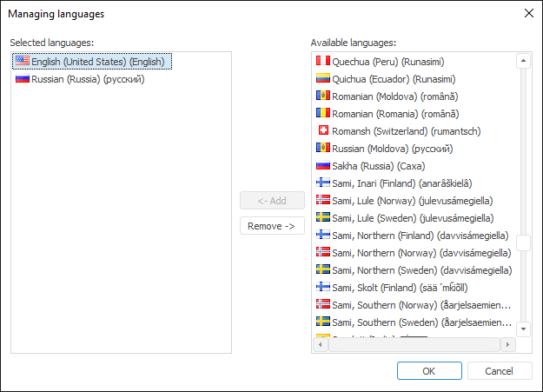Cancel the Managing languages dialog

tap(500, 371)
